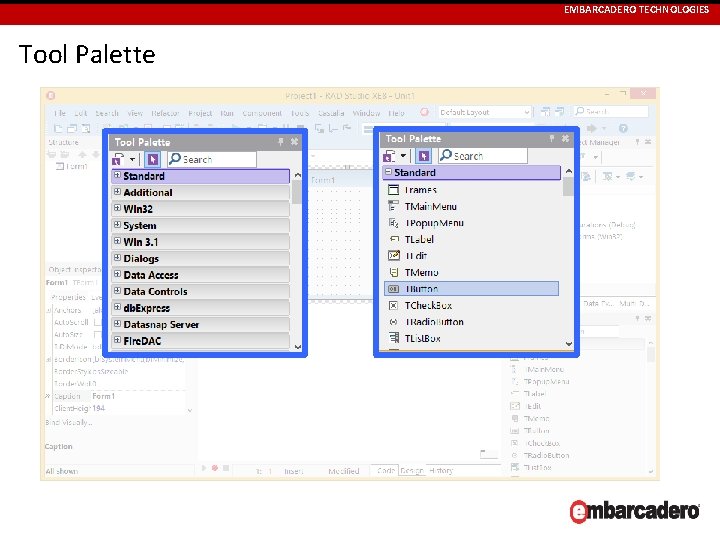Close the Tool Palette listing Standard components
Image resolution: width=720 pixels, height=540 pixels.
565,138
